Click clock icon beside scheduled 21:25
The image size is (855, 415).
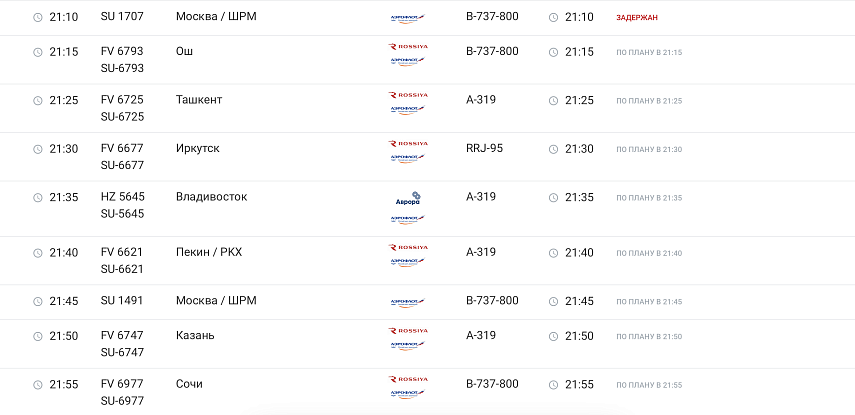pos(38,100)
